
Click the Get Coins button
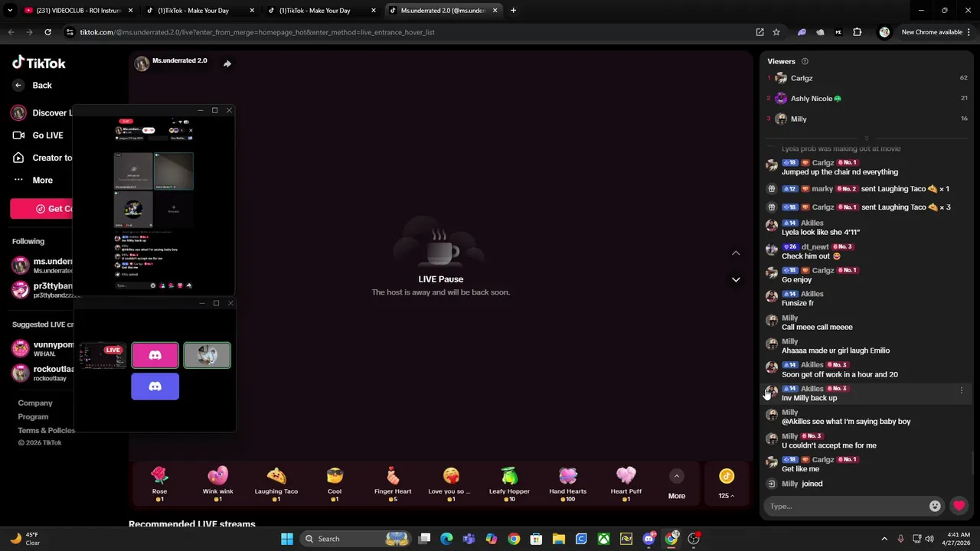click(x=41, y=209)
